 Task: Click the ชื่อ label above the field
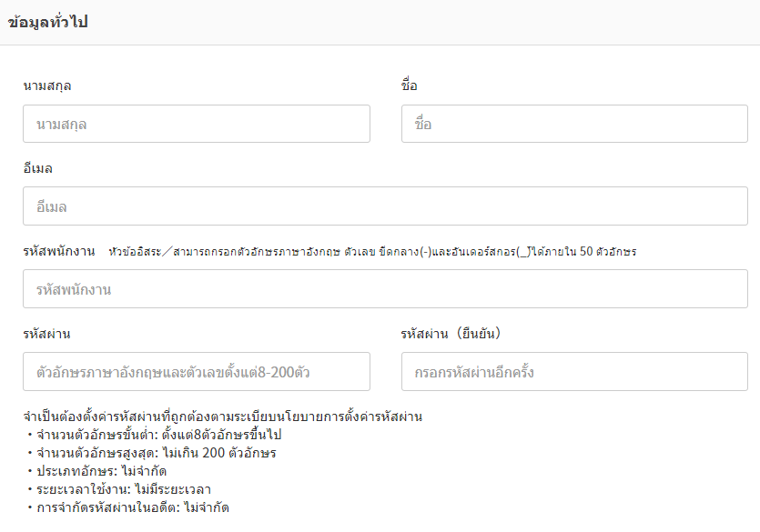[x=410, y=85]
